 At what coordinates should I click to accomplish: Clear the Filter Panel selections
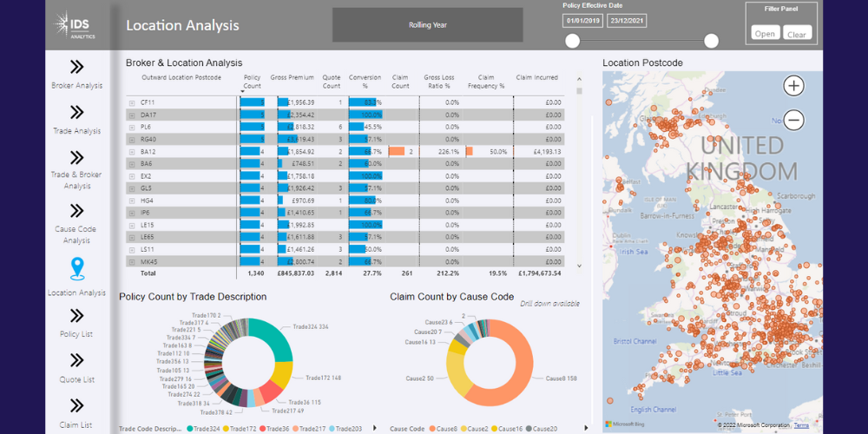coord(797,34)
